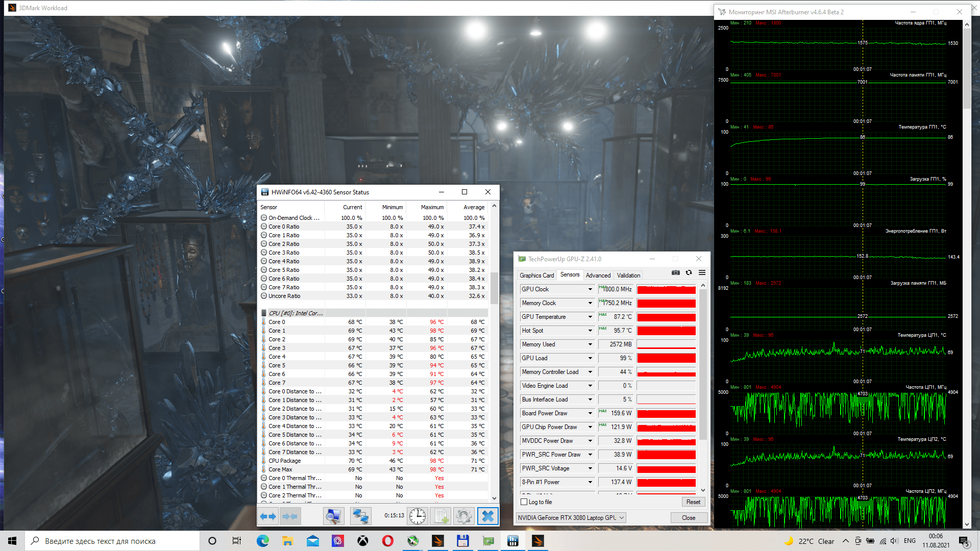Open the Advanced tab in GPU-Z

coord(598,275)
